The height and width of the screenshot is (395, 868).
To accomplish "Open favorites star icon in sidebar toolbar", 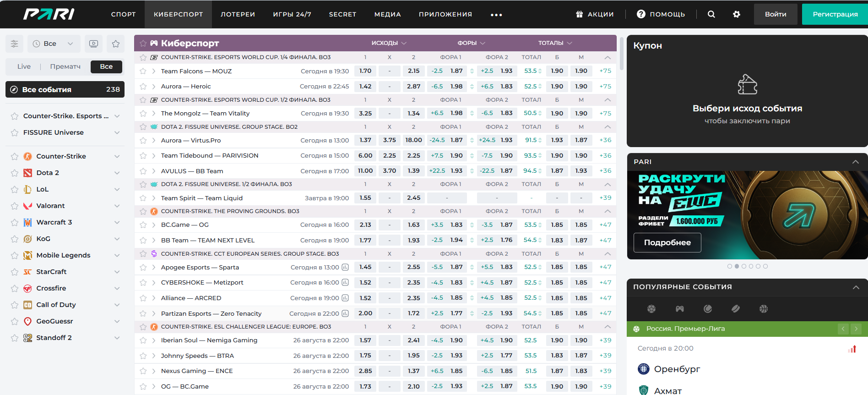I will [x=115, y=44].
